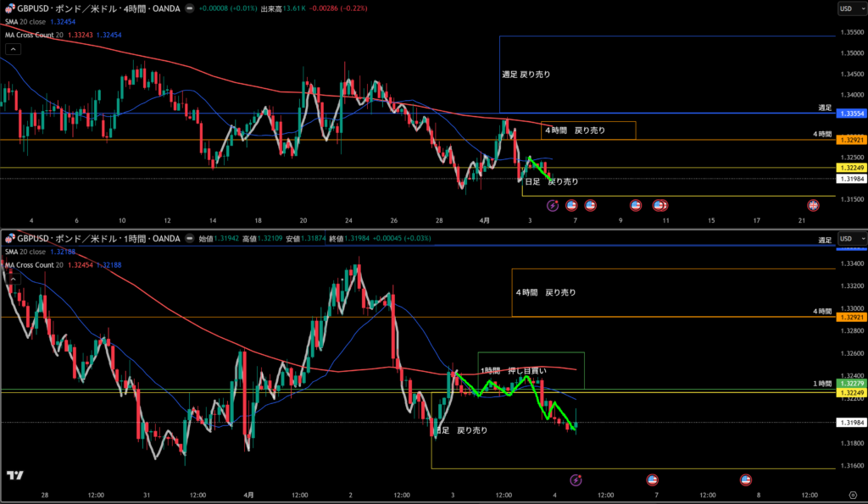This screenshot has width=868, height=504.
Task: Click the TradingView logo in bottom-left corner
Action: (x=14, y=476)
